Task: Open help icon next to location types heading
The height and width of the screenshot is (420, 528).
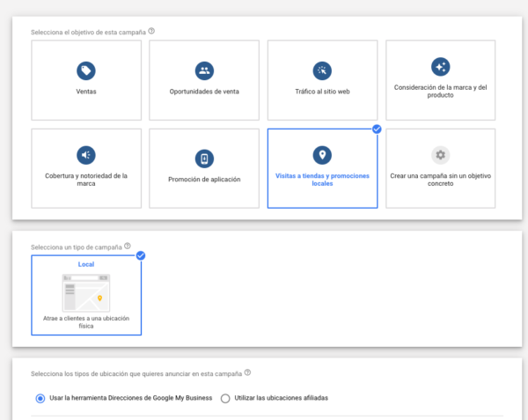Action: point(247,372)
